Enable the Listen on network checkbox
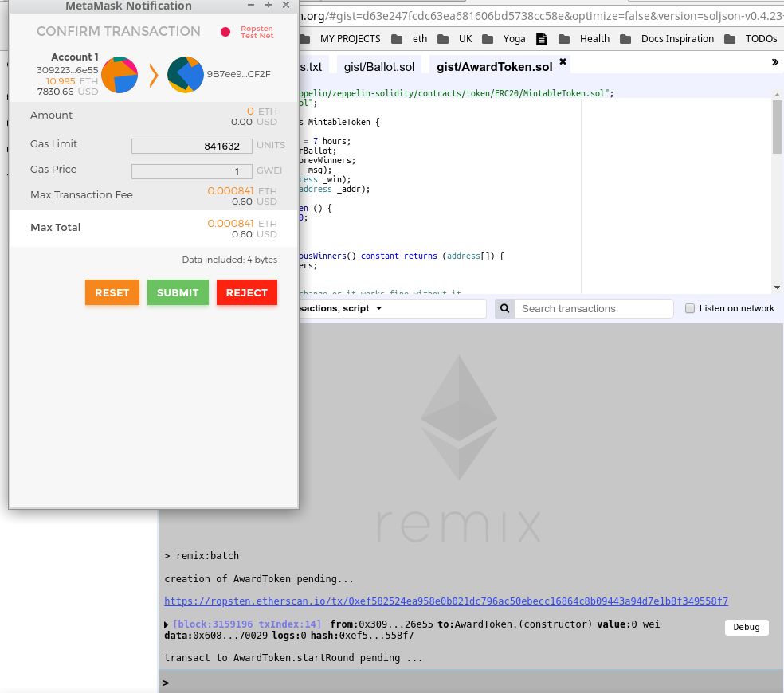This screenshot has height=693, width=784. 690,308
